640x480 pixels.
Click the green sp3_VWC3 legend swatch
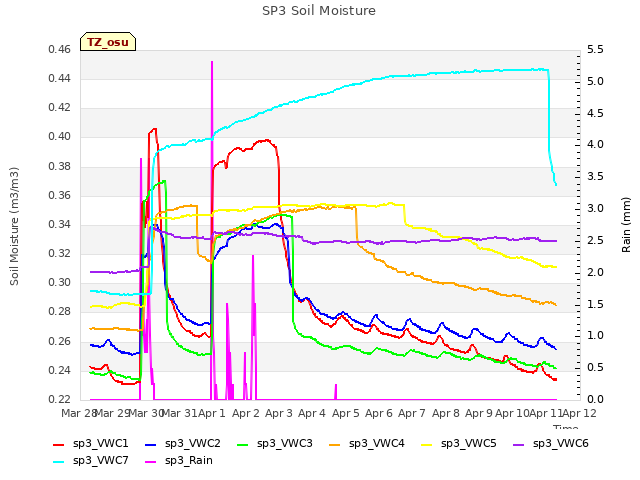tap(243, 444)
